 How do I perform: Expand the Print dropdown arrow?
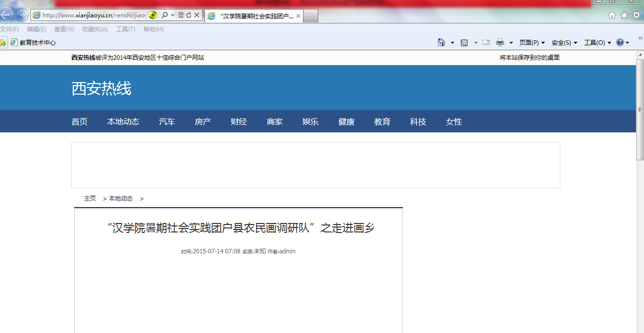point(511,43)
